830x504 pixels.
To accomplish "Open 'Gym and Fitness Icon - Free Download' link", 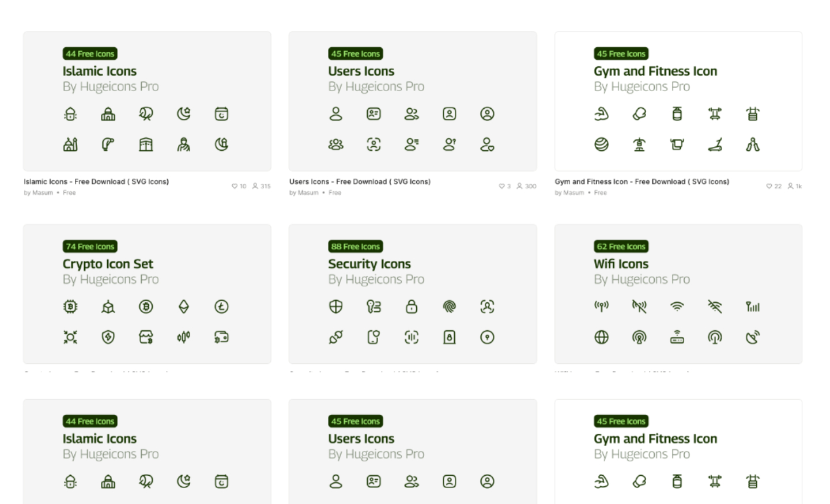I will click(642, 181).
